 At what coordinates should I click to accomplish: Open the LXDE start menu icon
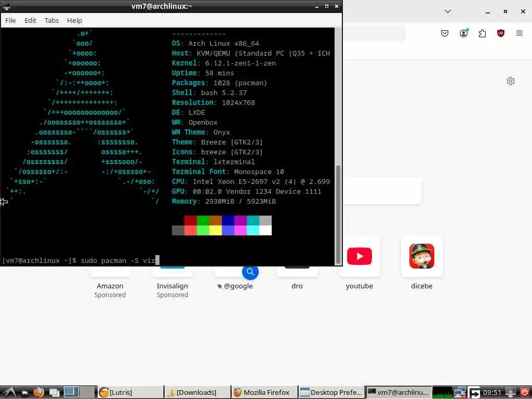[9, 393]
